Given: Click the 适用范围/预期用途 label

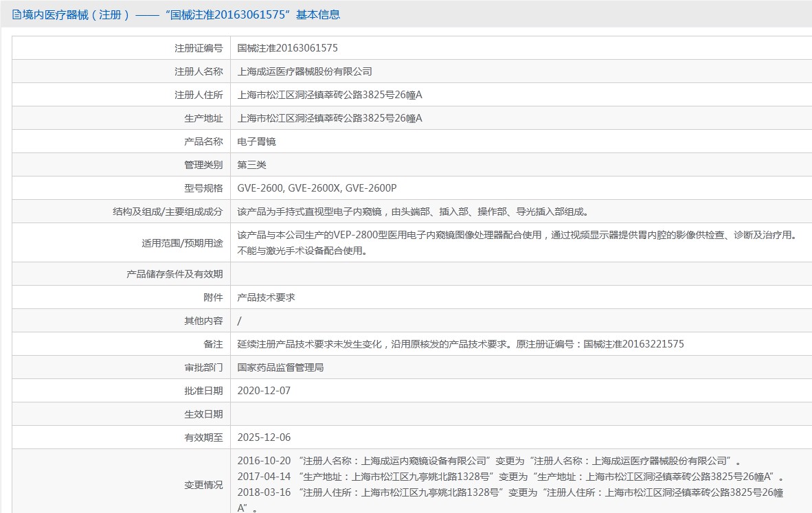Looking at the screenshot, I should point(182,243).
